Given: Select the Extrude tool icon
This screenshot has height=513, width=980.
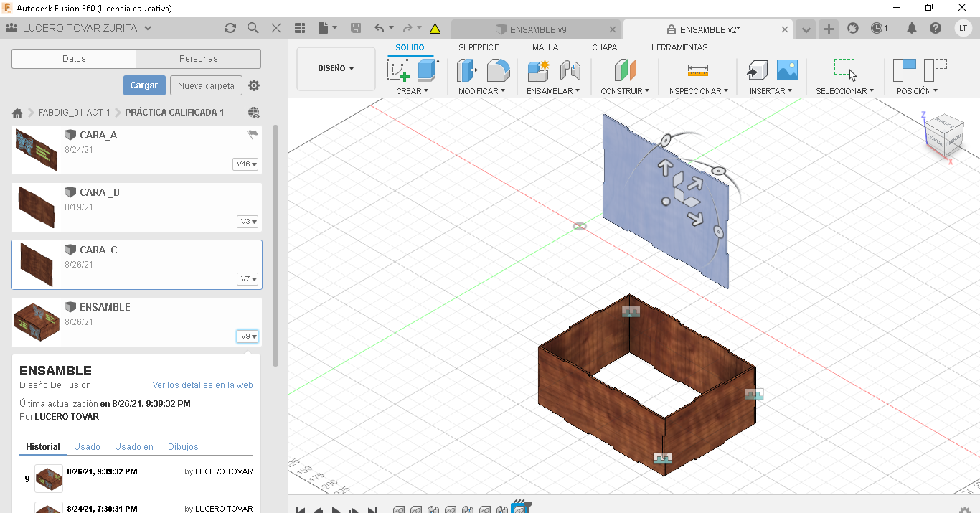Looking at the screenshot, I should [x=428, y=70].
